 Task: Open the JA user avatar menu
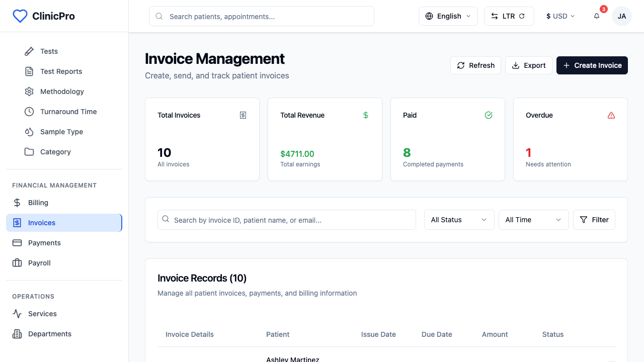[622, 16]
